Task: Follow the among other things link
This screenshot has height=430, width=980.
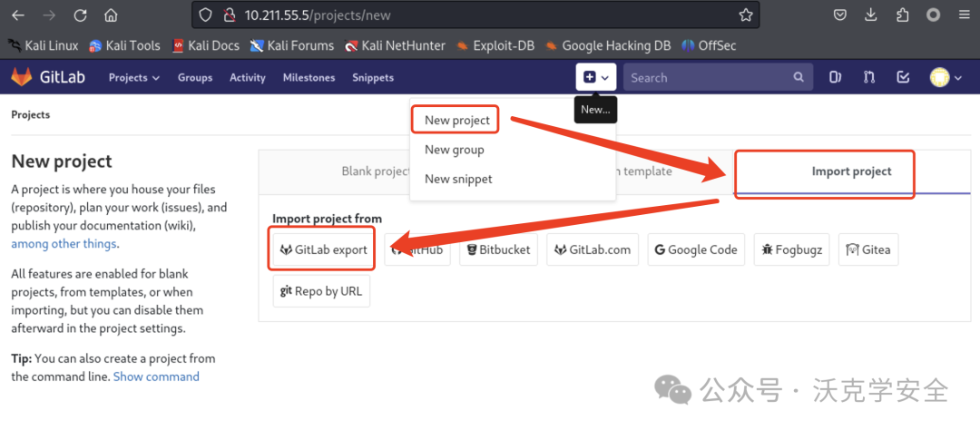Action: click(x=64, y=244)
